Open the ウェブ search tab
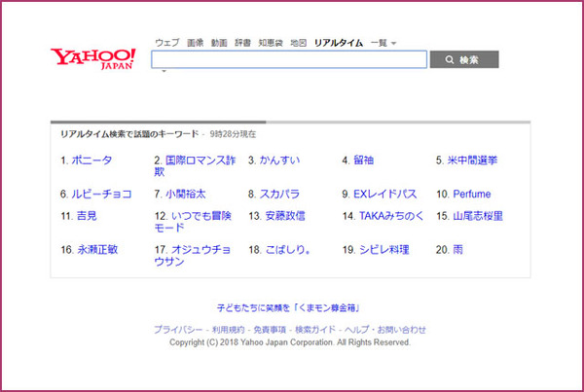 coord(166,43)
